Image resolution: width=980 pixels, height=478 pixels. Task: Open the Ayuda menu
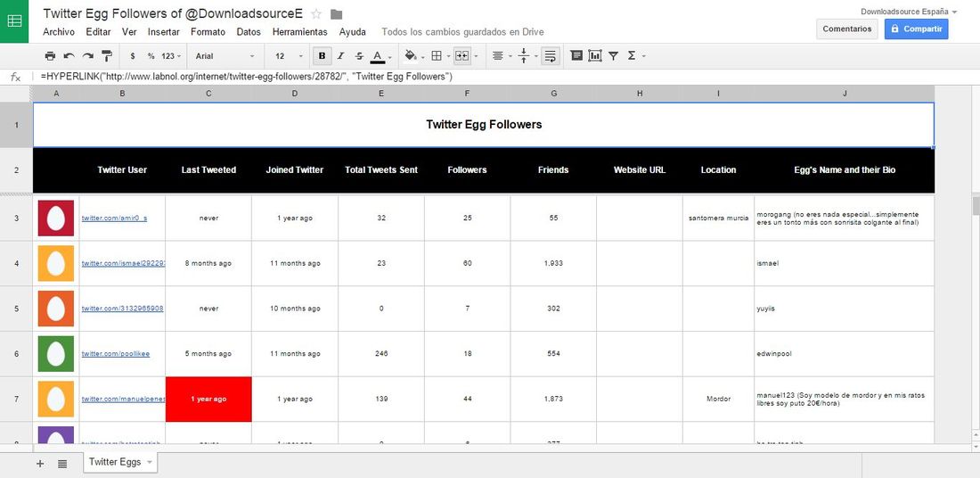coord(353,32)
